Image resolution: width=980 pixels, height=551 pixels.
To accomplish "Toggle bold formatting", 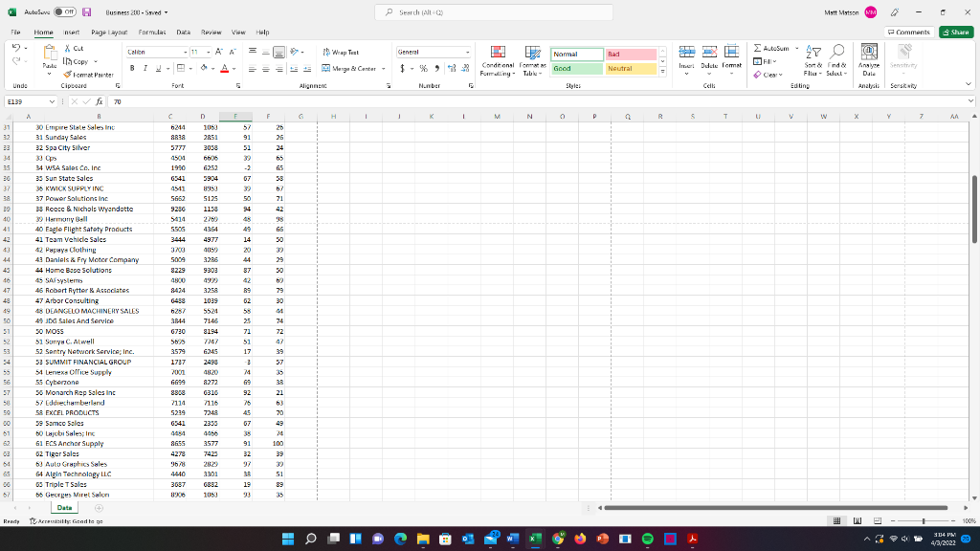I will point(130,70).
